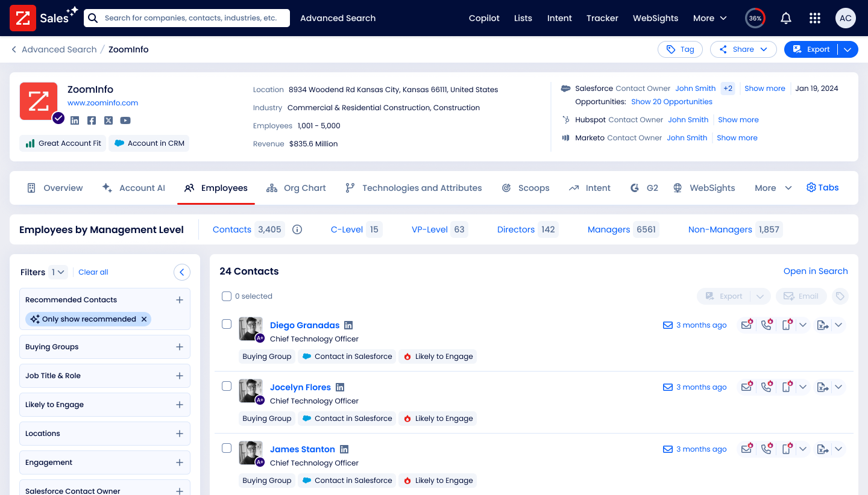Open the WebSights tab
This screenshot has height=495, width=868.
tap(704, 188)
